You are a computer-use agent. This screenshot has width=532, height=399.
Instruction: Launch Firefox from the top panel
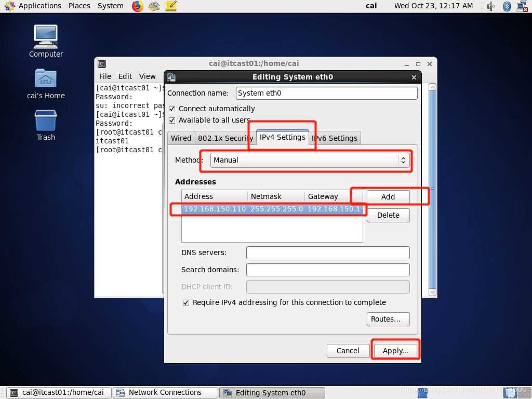coord(137,6)
